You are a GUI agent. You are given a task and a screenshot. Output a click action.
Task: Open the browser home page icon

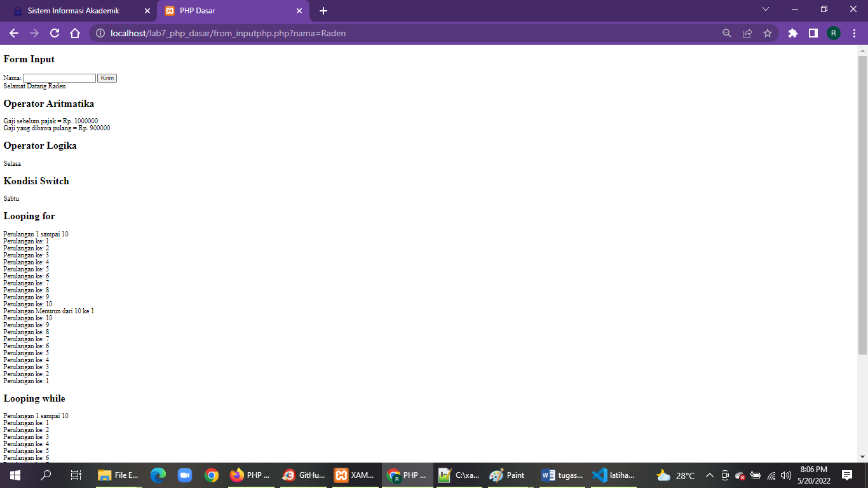click(x=75, y=33)
